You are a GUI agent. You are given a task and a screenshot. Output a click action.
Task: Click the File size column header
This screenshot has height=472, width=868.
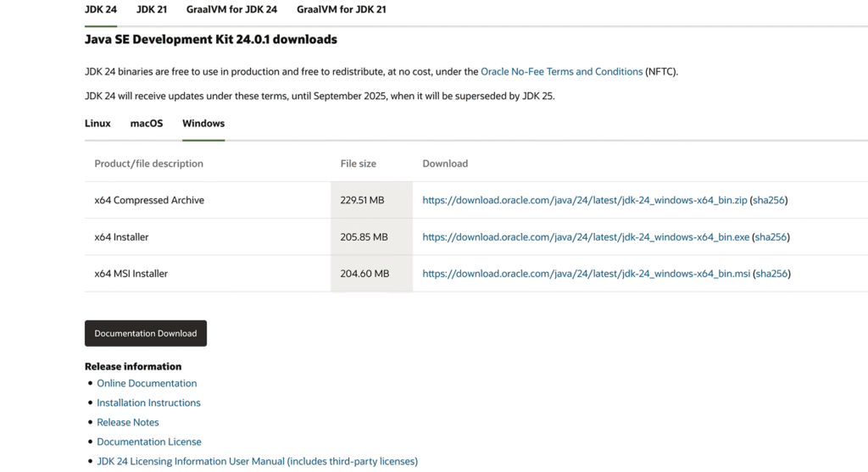[x=359, y=164]
